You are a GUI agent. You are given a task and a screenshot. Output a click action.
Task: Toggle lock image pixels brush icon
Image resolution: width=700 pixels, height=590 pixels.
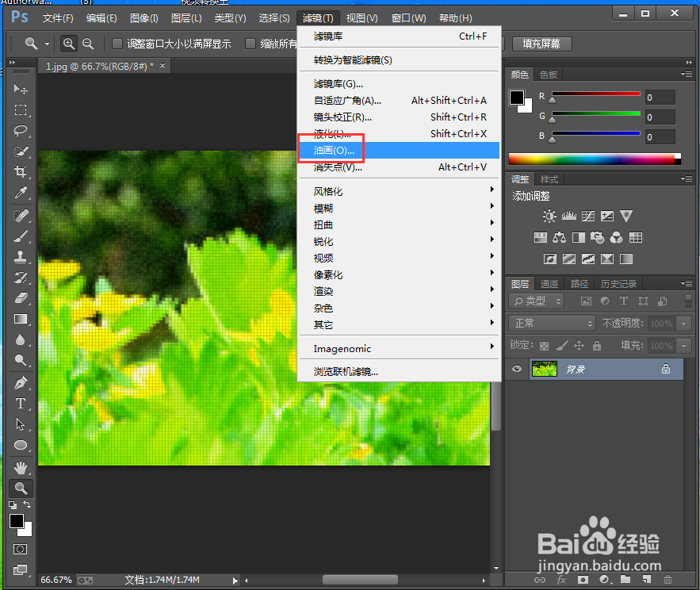(561, 345)
